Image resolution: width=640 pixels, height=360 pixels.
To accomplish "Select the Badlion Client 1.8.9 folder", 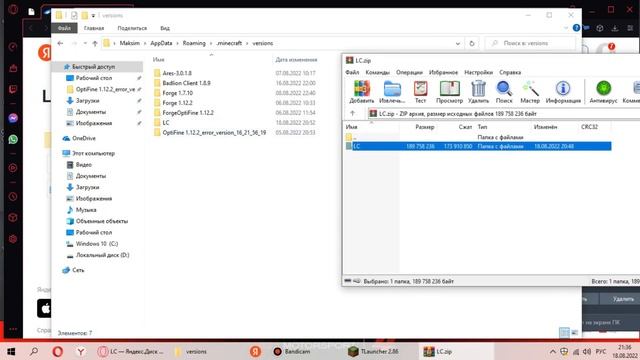I will click(x=186, y=83).
